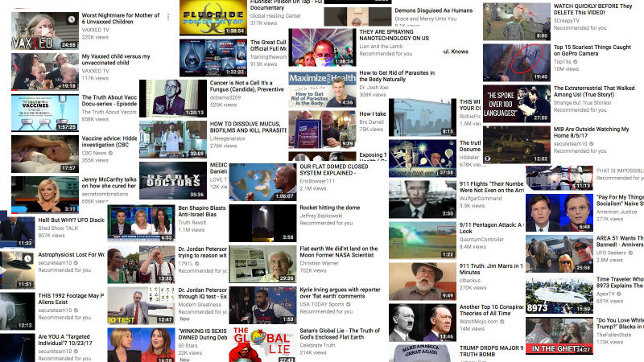Go to American Justice channel

tap(617, 212)
